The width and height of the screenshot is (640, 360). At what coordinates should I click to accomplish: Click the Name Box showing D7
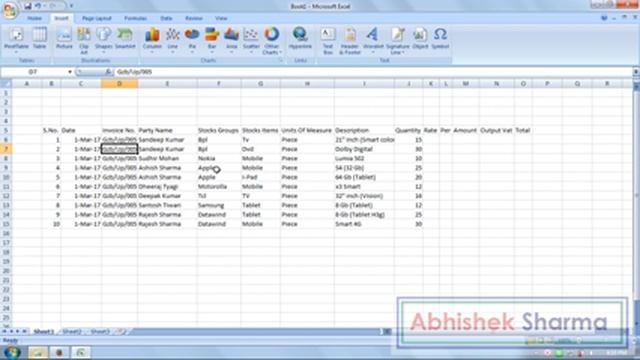click(33, 72)
